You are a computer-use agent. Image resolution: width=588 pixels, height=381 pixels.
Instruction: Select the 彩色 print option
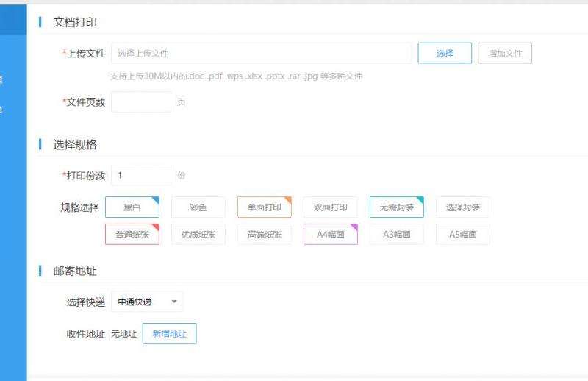tap(198, 207)
